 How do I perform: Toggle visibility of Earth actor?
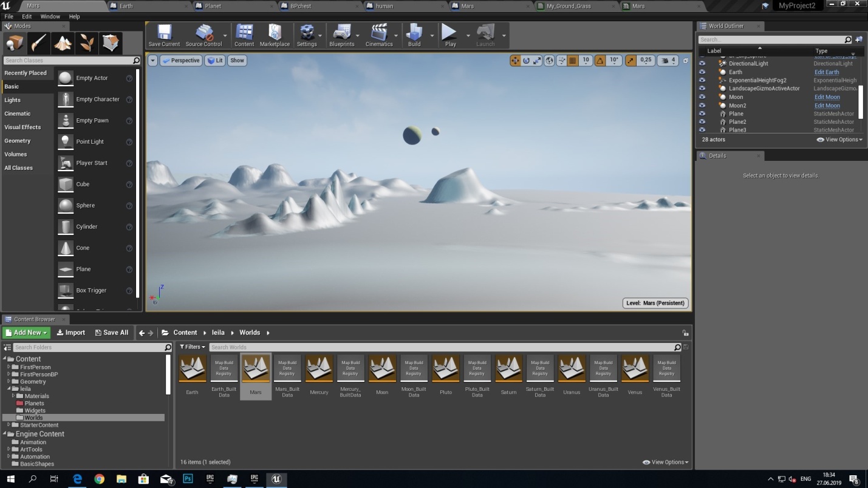[x=702, y=72]
